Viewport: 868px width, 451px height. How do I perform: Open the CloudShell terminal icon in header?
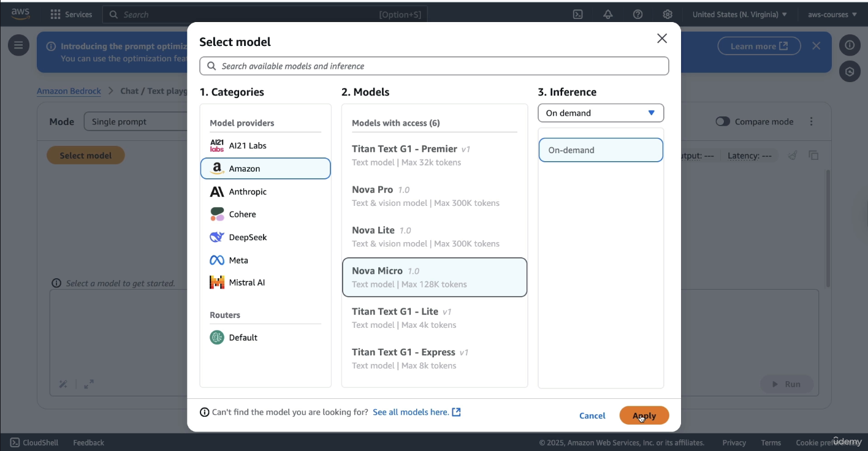(x=577, y=14)
